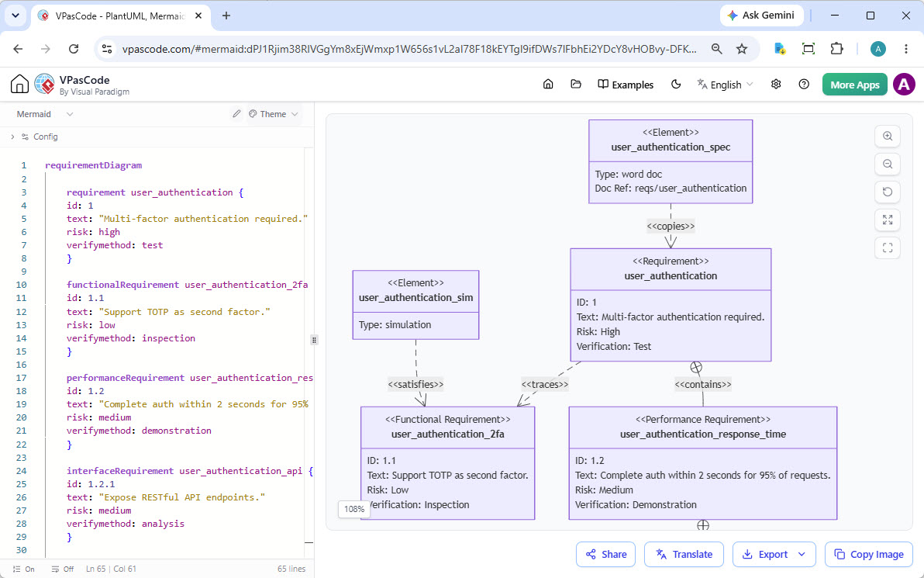Image resolution: width=924 pixels, height=578 pixels.
Task: Click the <<traces>> relationship label
Action: tap(544, 384)
